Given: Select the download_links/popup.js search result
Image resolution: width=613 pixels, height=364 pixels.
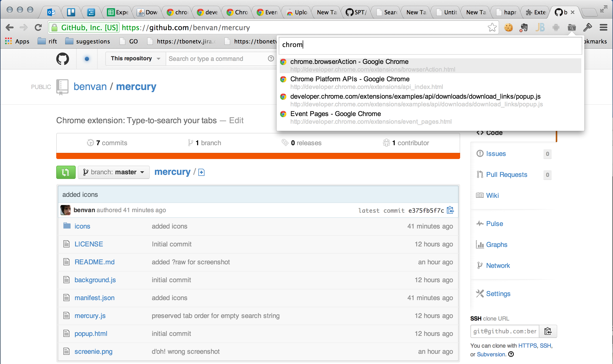Looking at the screenshot, I should (x=430, y=100).
